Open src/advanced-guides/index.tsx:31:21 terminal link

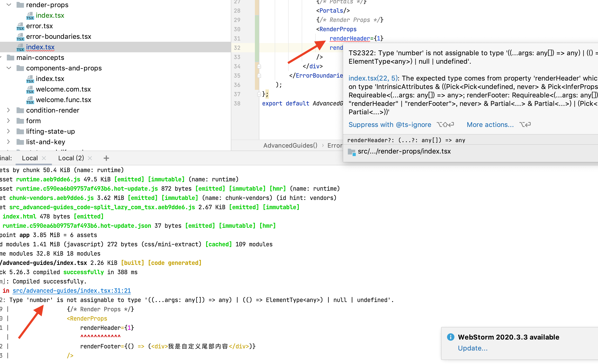point(72,291)
